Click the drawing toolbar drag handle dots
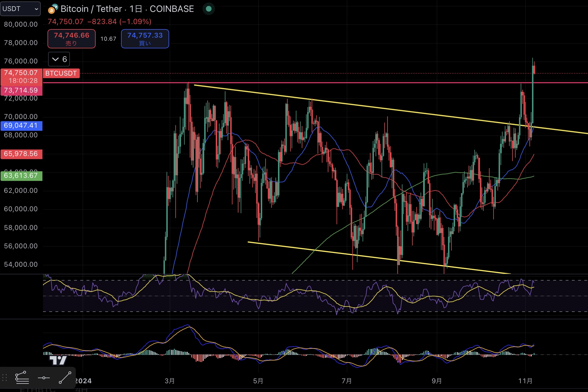Screen dimensions: 588x392 pyautogui.click(x=5, y=378)
